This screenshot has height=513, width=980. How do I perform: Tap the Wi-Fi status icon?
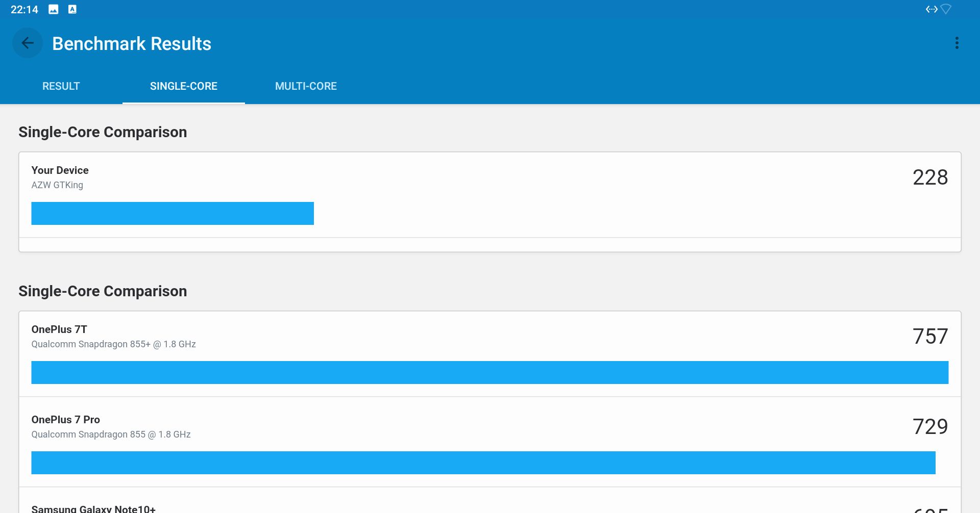946,9
